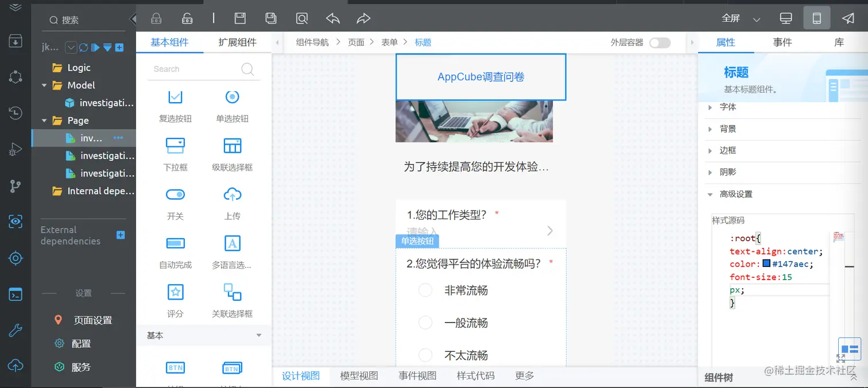
Task: Select the 开关 switch component
Action: 175,204
